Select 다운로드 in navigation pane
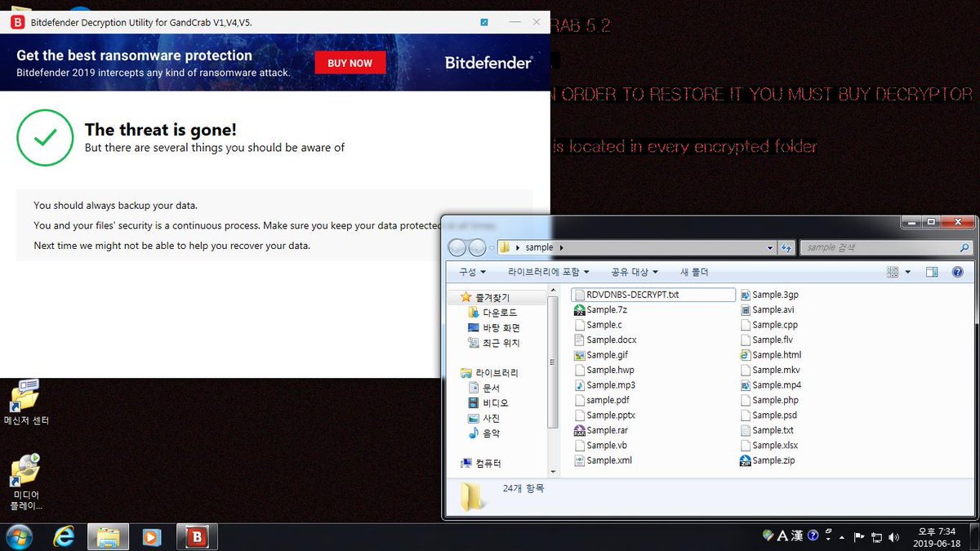 point(492,313)
